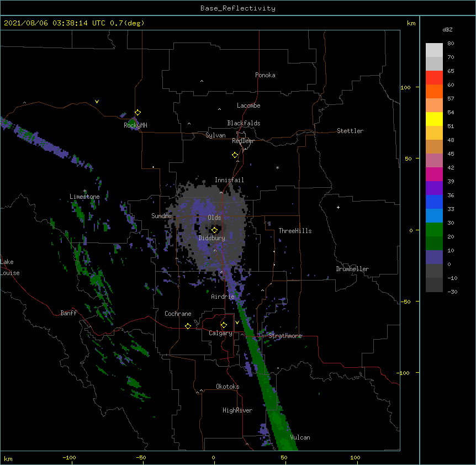
Task: Click the Lacombe city label
Action: [x=248, y=105]
